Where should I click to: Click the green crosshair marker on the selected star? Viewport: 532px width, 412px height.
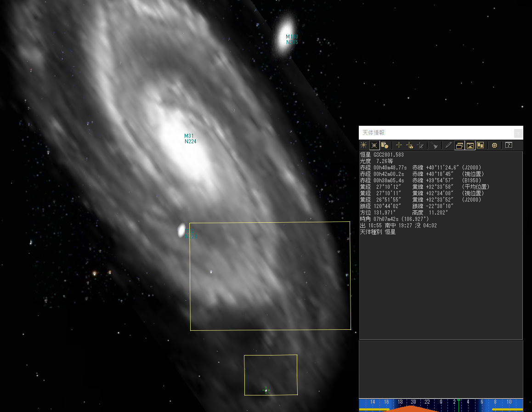coord(266,390)
